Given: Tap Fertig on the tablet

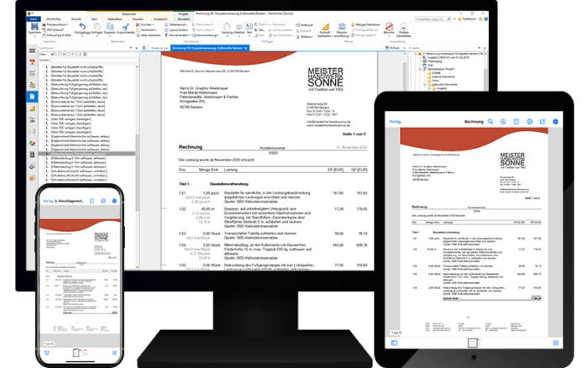Looking at the screenshot, I should [395, 122].
